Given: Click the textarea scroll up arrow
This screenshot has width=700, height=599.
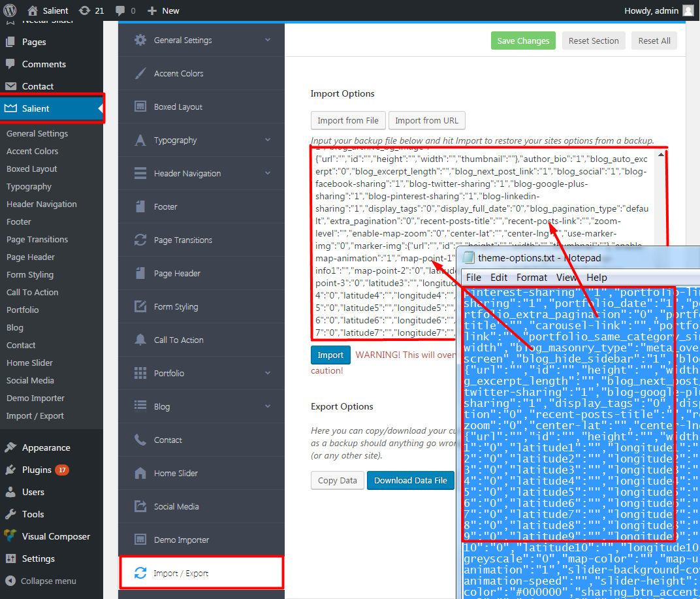Looking at the screenshot, I should [661, 155].
